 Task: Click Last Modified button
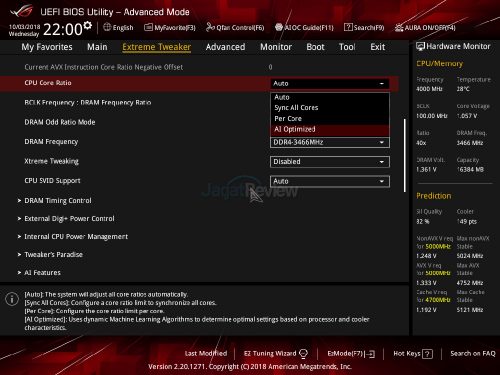pyautogui.click(x=206, y=353)
